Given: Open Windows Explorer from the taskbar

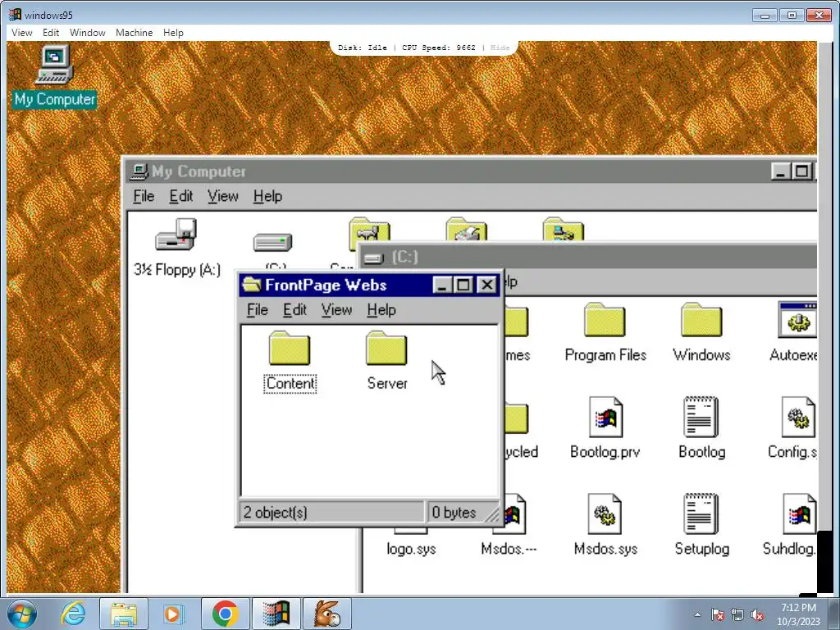Looking at the screenshot, I should pos(124,614).
